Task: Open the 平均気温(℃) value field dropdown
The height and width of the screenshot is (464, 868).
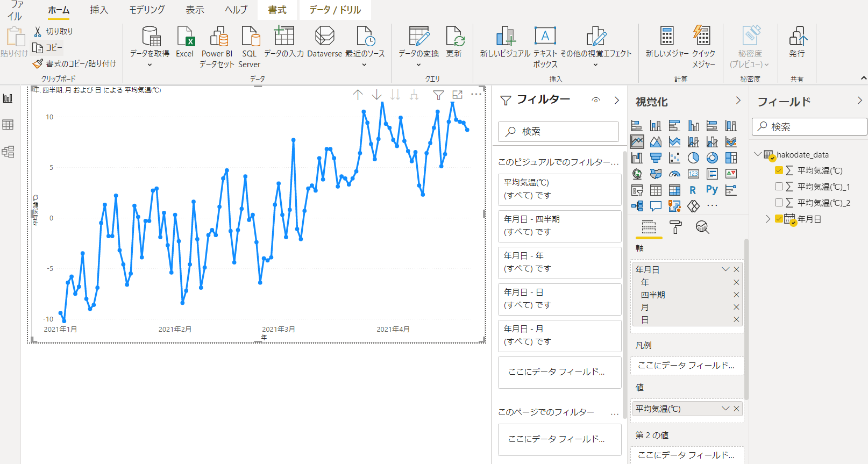Action: click(x=725, y=409)
